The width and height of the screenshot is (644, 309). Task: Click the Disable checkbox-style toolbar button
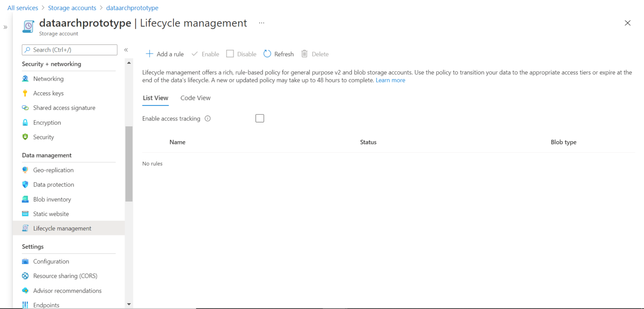click(230, 54)
